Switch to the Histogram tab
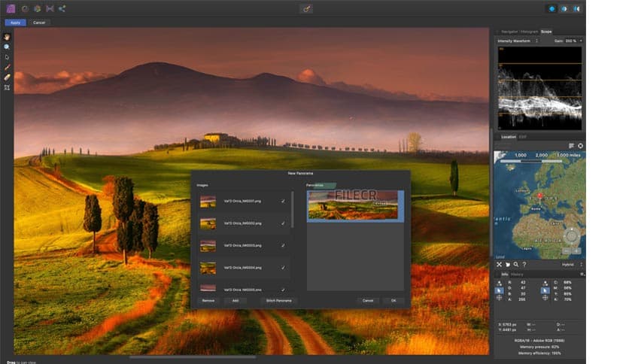This screenshot has height=364, width=629. [x=530, y=32]
